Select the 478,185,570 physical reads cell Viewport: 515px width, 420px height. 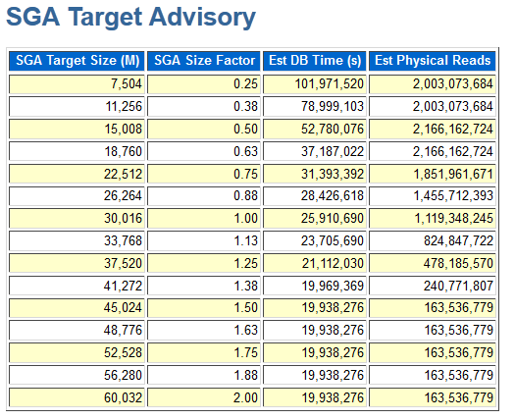click(433, 263)
